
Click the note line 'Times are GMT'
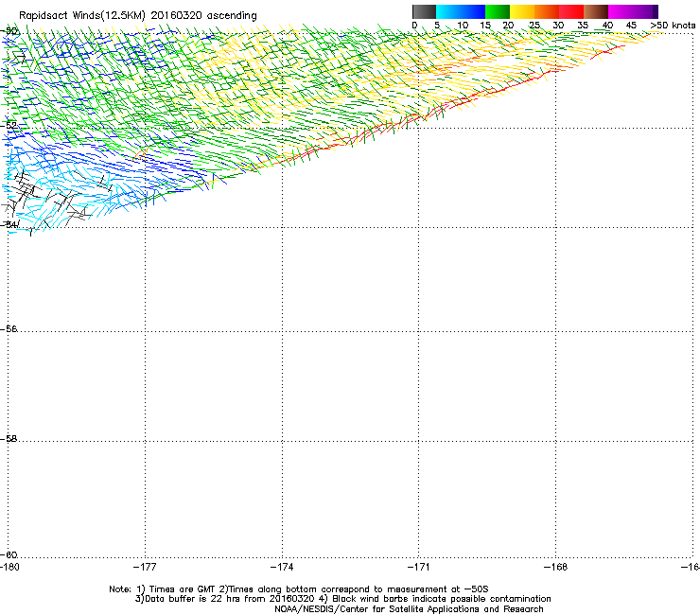pyautogui.click(x=182, y=589)
